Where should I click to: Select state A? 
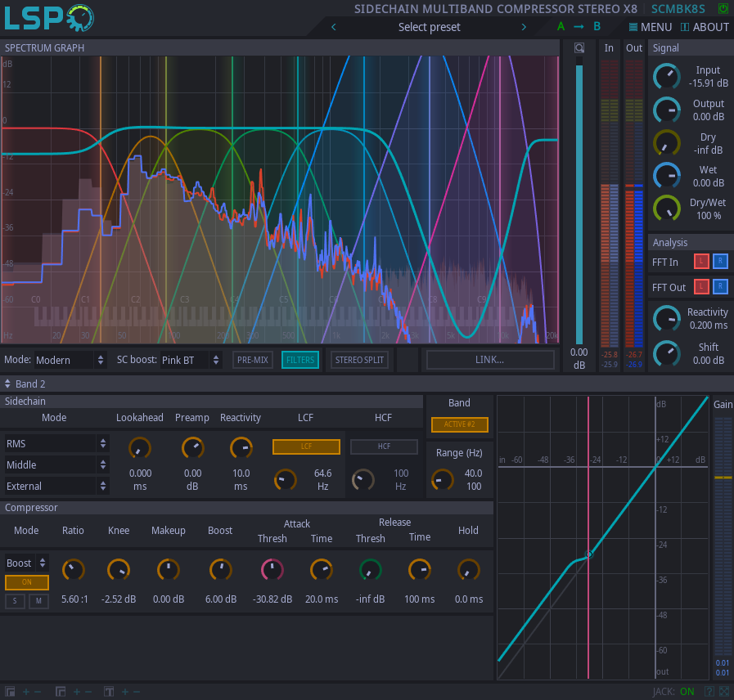click(x=561, y=27)
